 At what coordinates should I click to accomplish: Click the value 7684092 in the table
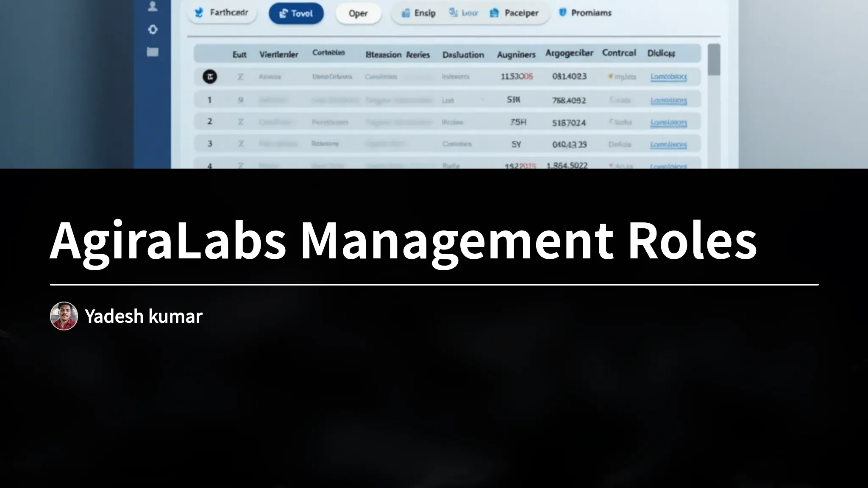tap(569, 100)
